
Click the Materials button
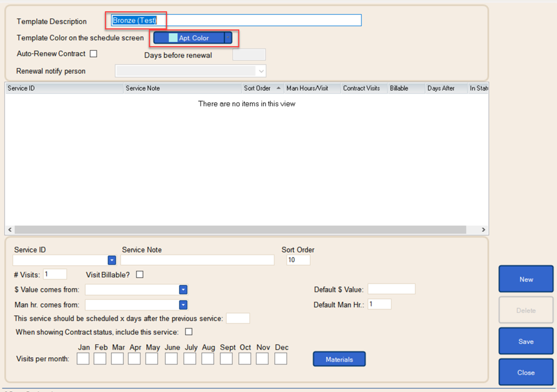pyautogui.click(x=339, y=359)
